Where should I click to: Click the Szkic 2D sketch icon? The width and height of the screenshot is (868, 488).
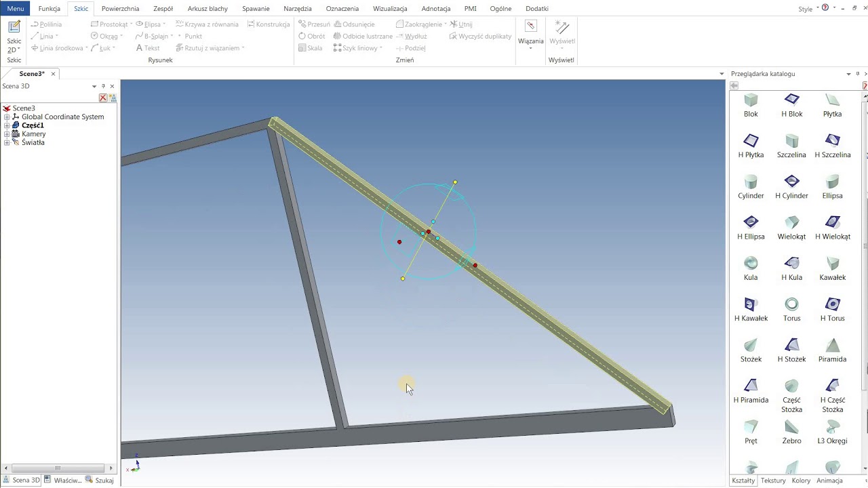[x=14, y=27]
